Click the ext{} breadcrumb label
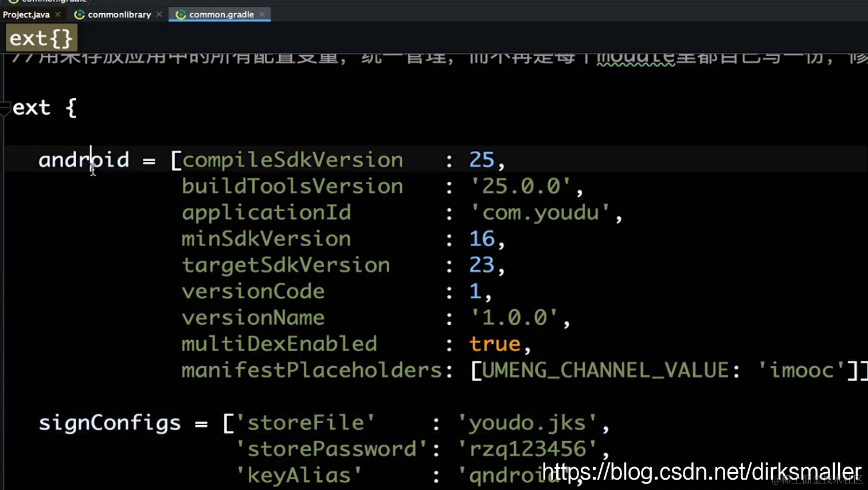The height and width of the screenshot is (490, 868). 41,38
